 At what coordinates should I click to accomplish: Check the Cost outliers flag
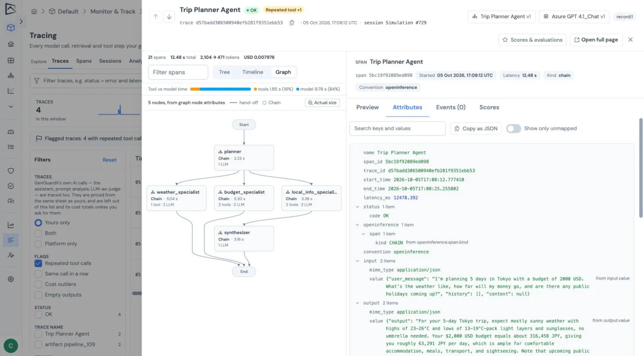(38, 284)
